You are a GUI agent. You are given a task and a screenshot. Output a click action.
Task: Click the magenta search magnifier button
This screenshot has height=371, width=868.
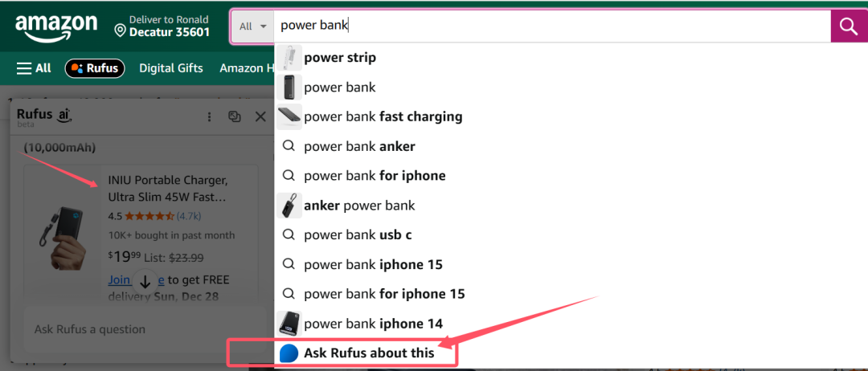coord(848,26)
